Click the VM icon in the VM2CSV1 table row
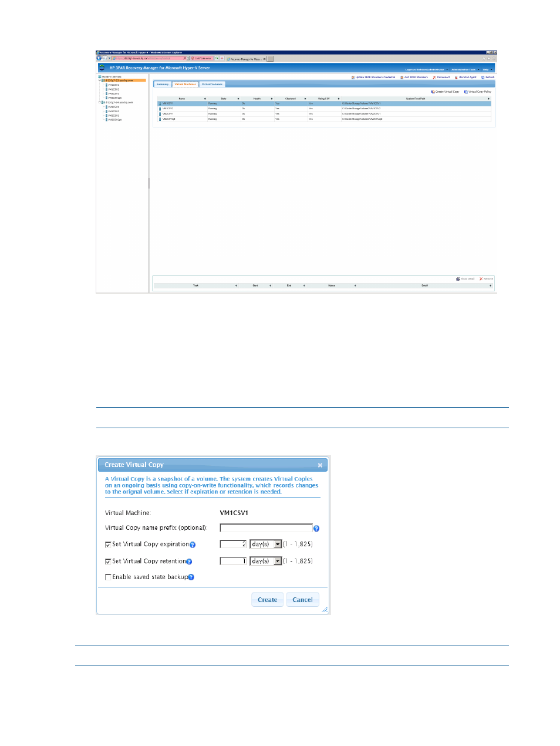Screen dimensions: 560x746 [x=160, y=114]
